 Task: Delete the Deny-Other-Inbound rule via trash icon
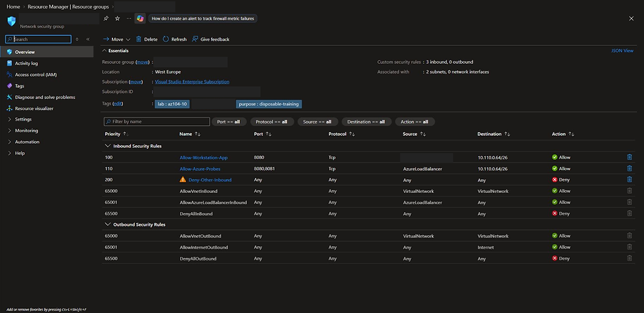[x=630, y=179]
